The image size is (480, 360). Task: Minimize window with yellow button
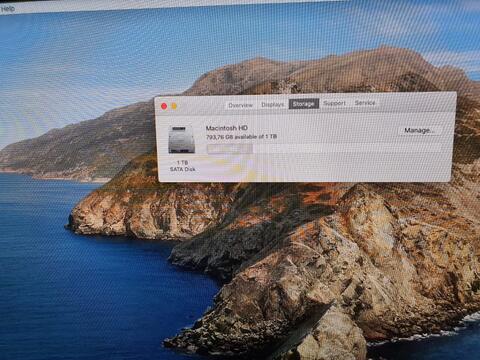click(x=174, y=106)
